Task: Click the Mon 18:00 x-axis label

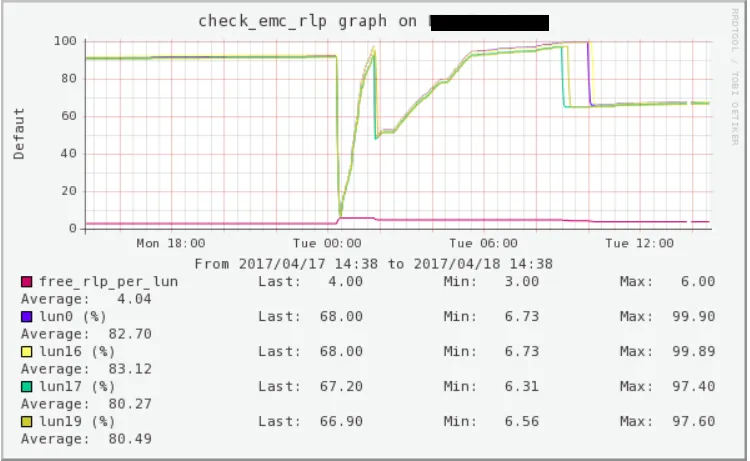Action: [x=171, y=243]
